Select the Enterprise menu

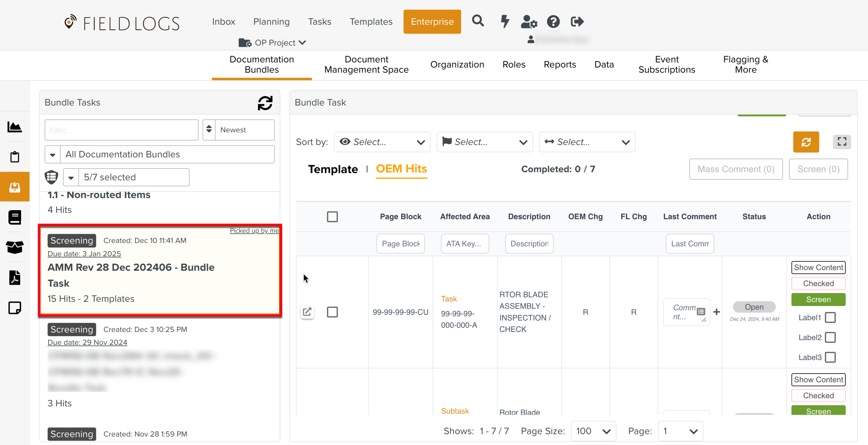[x=432, y=22]
